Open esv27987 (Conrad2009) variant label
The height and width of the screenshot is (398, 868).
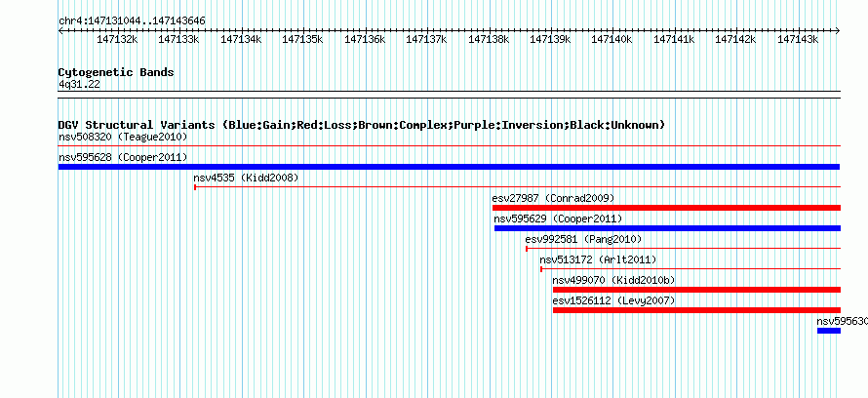point(553,198)
